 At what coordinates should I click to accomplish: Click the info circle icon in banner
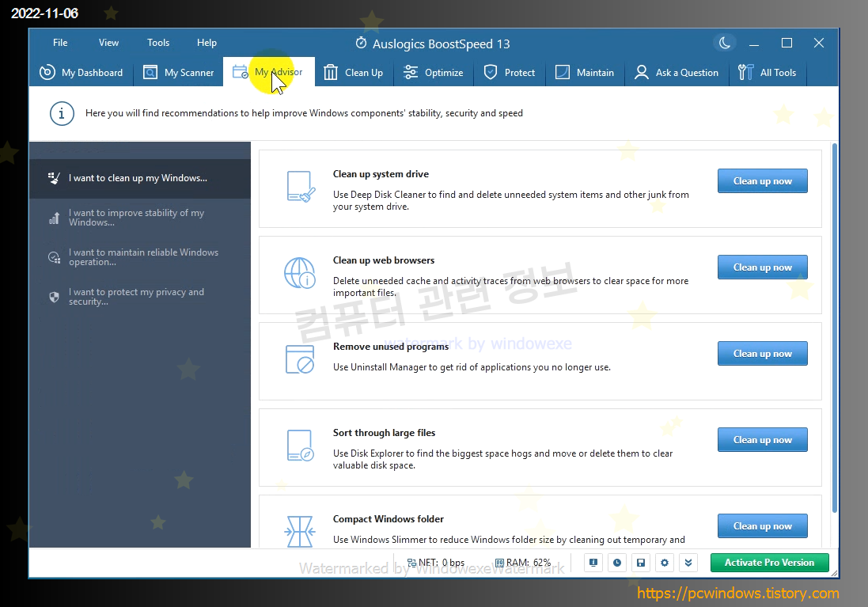coord(62,113)
